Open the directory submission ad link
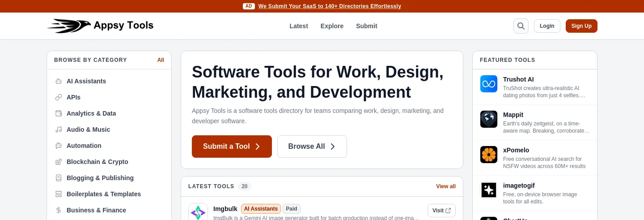The height and width of the screenshot is (220, 644). 330,6
